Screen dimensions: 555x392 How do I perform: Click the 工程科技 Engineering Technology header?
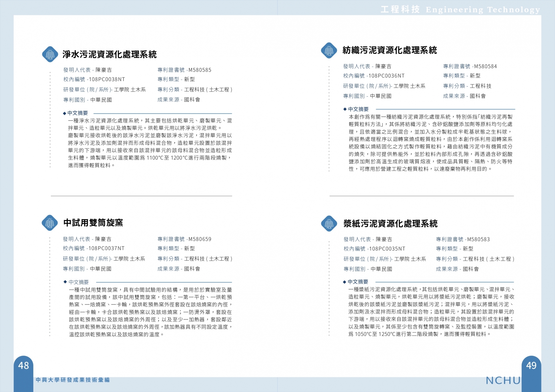[460, 9]
